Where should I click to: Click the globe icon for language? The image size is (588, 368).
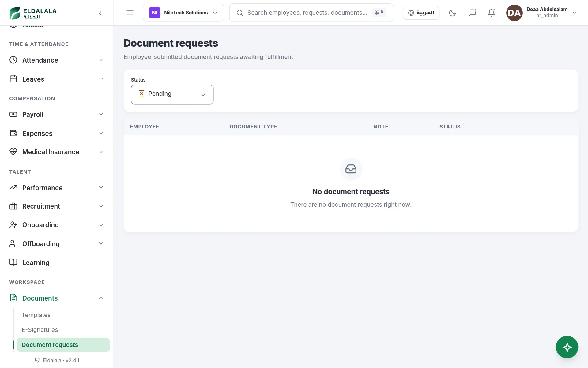(x=411, y=13)
